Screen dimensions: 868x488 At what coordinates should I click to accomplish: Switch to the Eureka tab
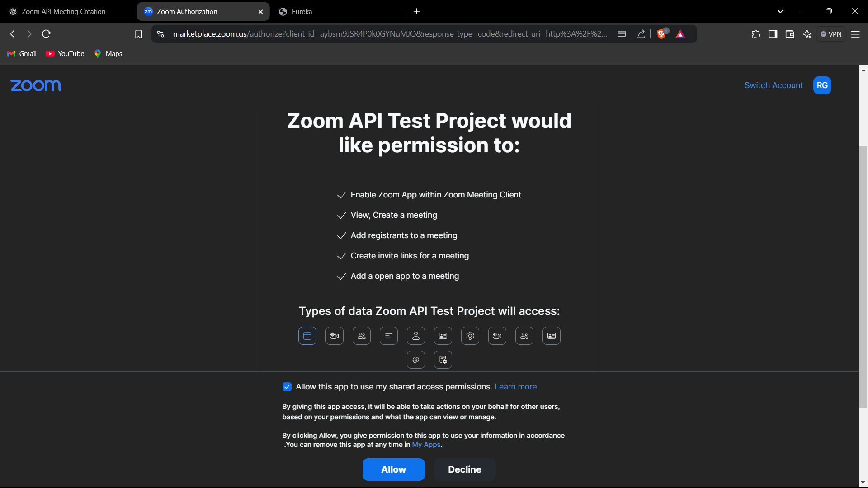click(x=302, y=12)
